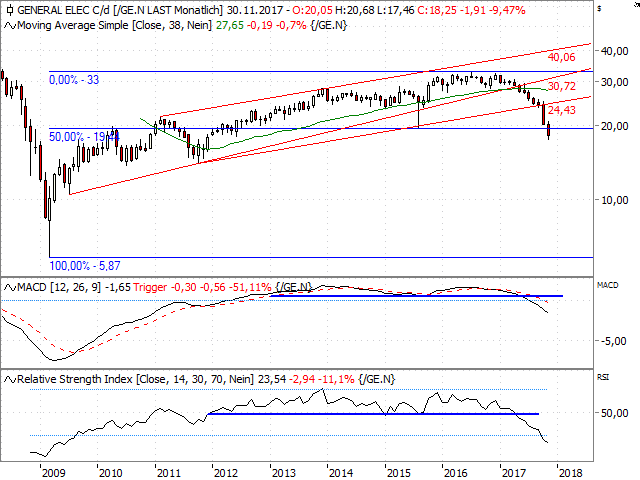This screenshot has height=480, width=640.
Task: Open the MACD [12, 26, 9] indicator label
Action: pyautogui.click(x=60, y=287)
